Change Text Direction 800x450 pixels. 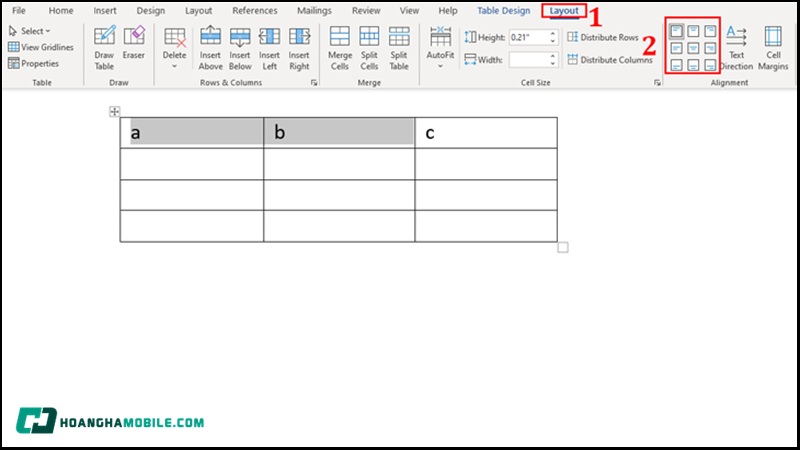[736, 48]
